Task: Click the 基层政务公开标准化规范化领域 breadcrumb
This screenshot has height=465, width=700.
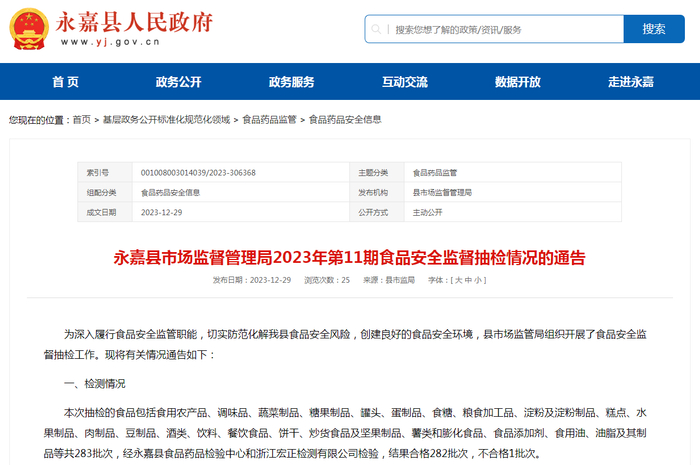Action: tap(166, 120)
